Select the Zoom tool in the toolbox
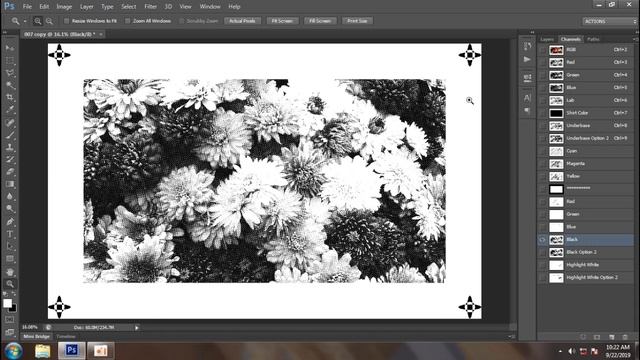 click(x=10, y=284)
